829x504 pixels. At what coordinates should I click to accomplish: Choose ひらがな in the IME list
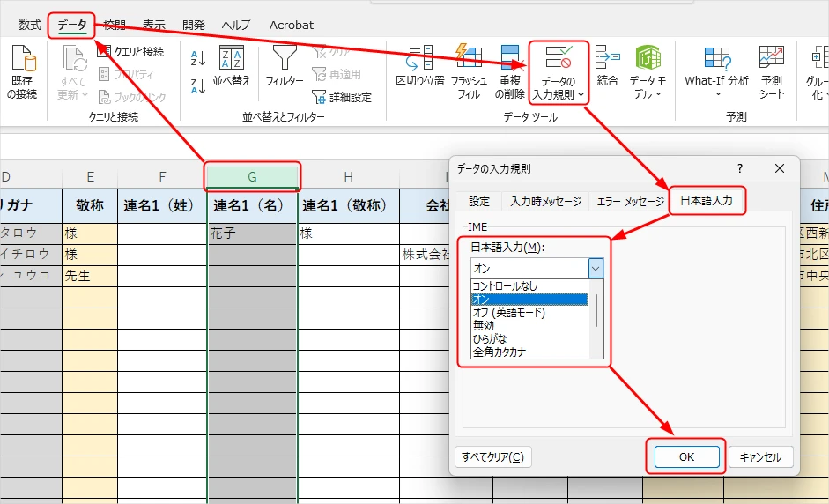pos(529,338)
